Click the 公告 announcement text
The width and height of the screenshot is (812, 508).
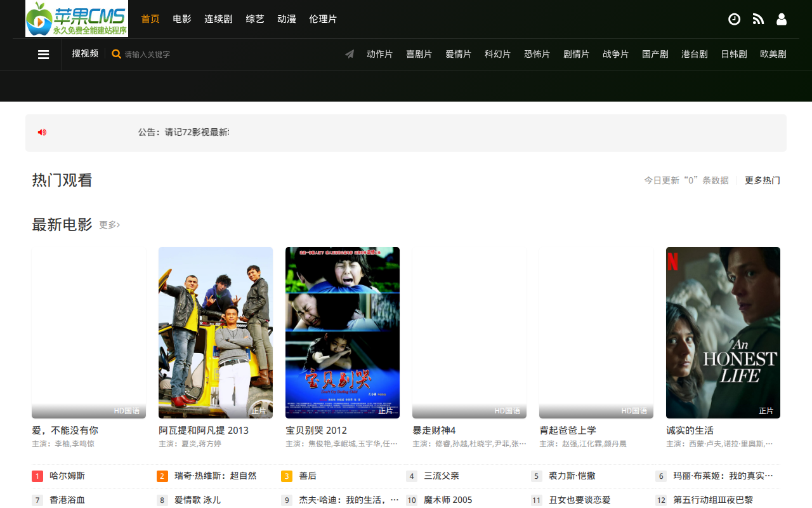coord(184,132)
